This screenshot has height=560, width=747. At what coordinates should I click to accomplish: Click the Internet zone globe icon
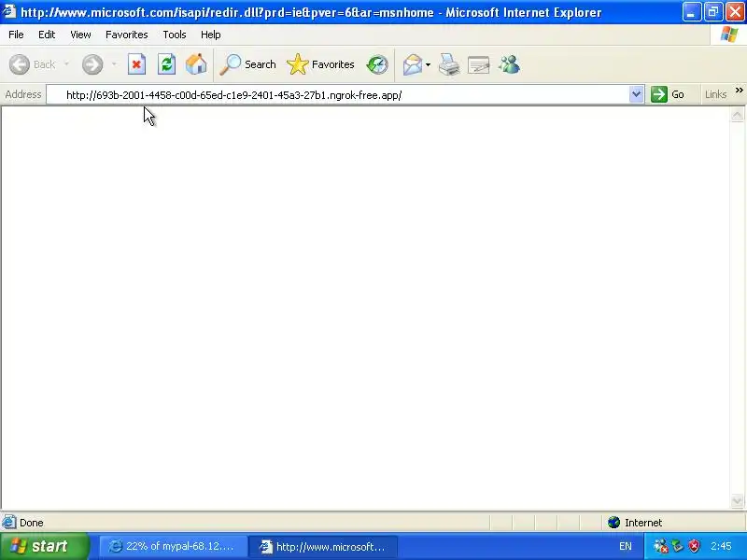613,523
